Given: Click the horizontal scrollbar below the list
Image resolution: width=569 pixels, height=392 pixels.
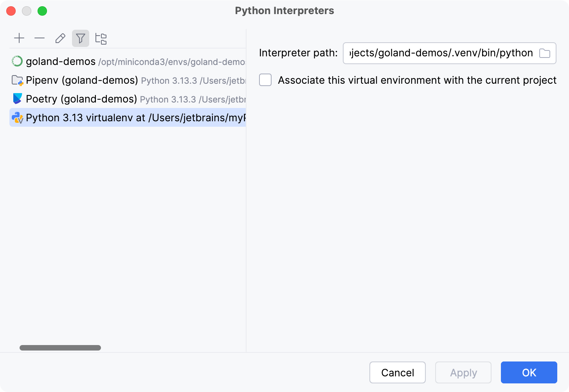Looking at the screenshot, I should tap(60, 347).
